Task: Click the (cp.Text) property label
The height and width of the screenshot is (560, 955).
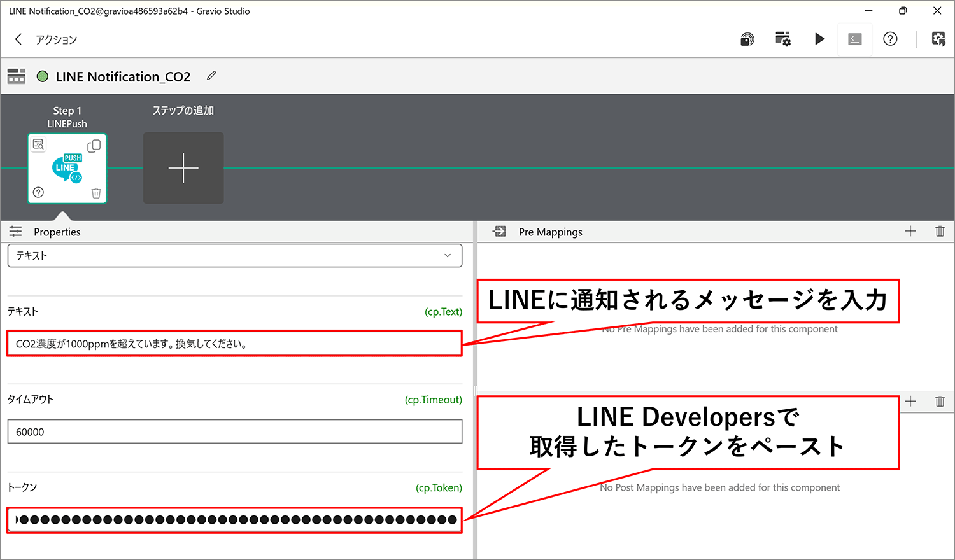Action: point(443,312)
